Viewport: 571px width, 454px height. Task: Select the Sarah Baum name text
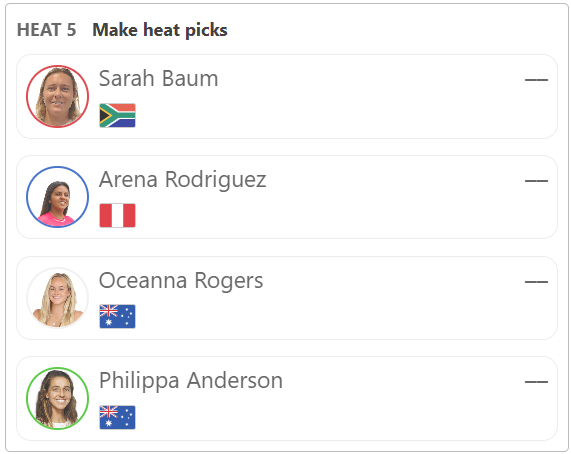158,78
